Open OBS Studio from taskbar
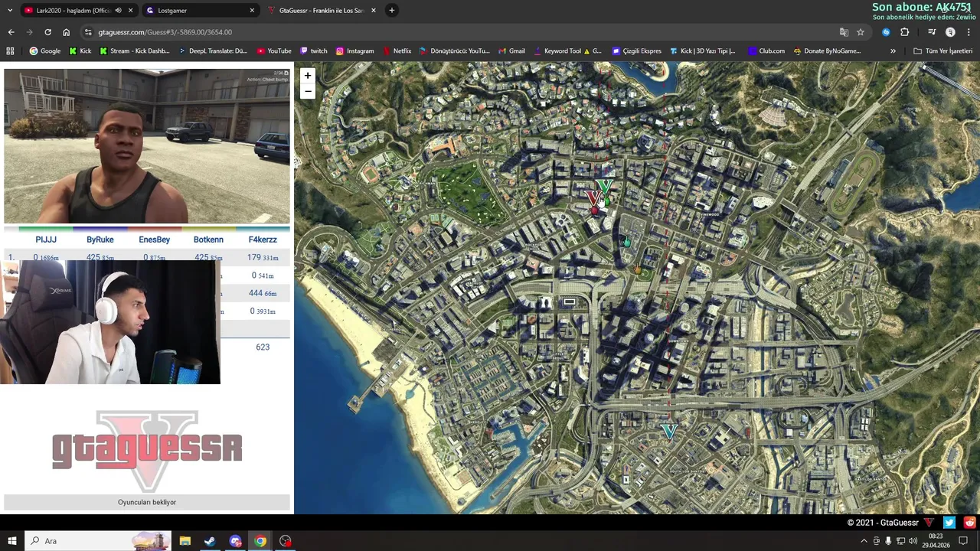The width and height of the screenshot is (980, 551). coord(286,541)
